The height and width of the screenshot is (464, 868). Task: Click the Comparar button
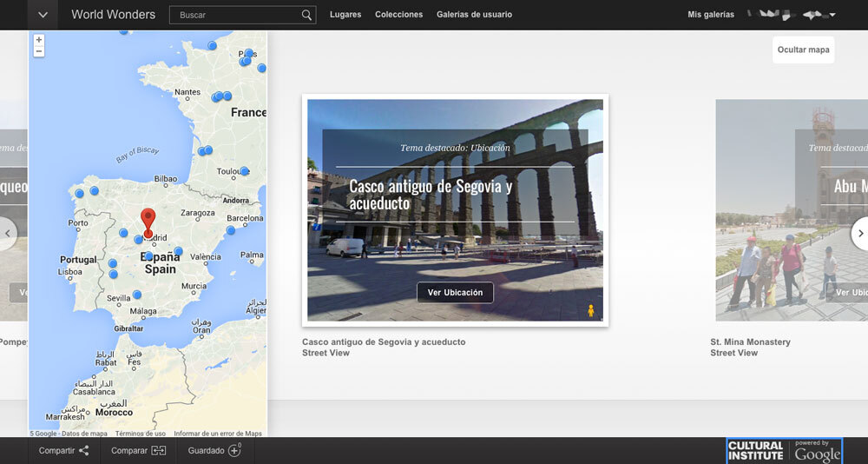[138, 451]
